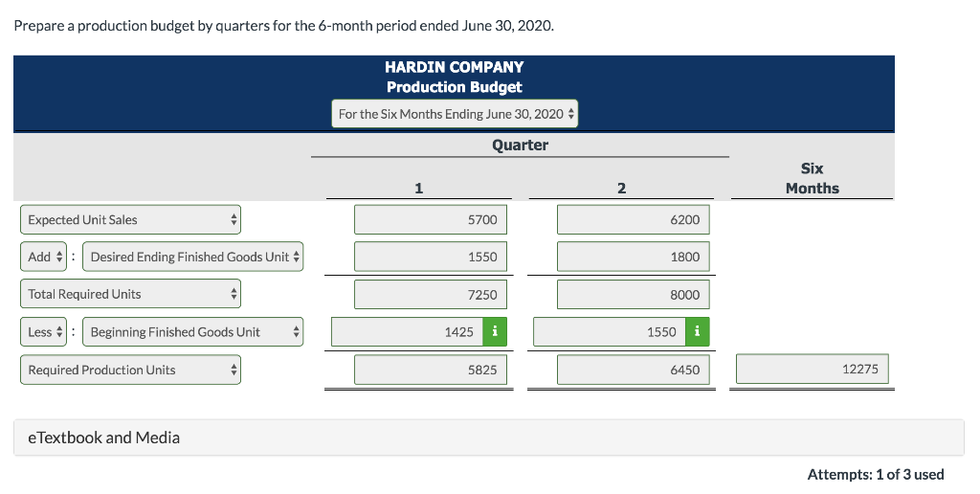This screenshot has width=980, height=494.
Task: Click the Production Budget title text
Action: pos(454,87)
